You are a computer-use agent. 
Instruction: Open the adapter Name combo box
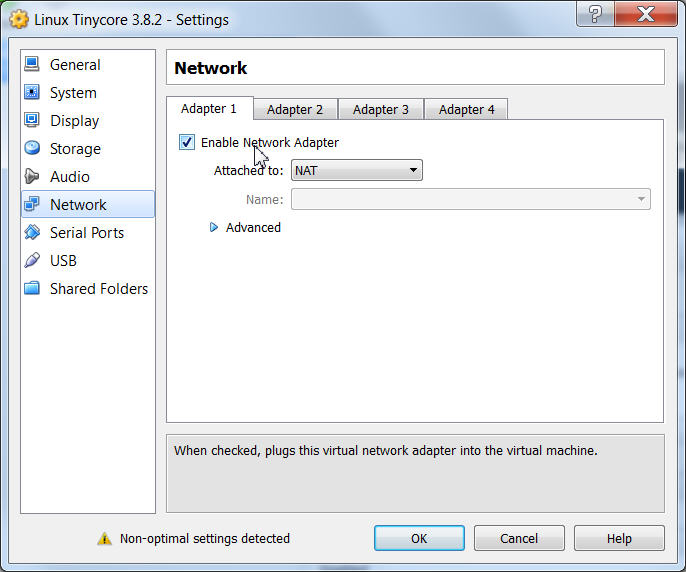tap(470, 200)
